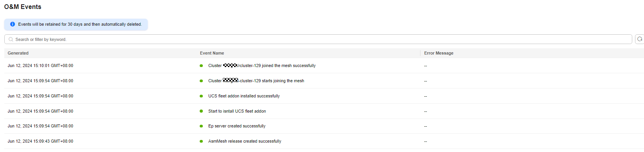Click green dot beside AsmMesh release created

[x=201, y=141]
